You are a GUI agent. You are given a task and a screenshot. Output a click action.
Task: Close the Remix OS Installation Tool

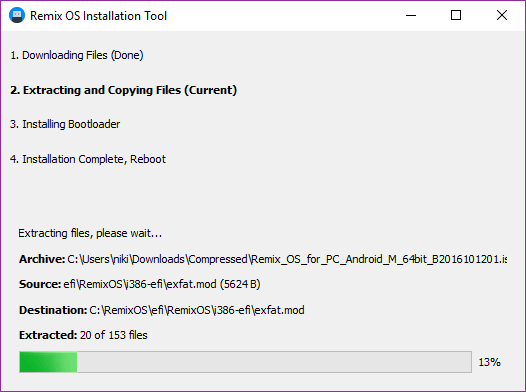point(502,15)
